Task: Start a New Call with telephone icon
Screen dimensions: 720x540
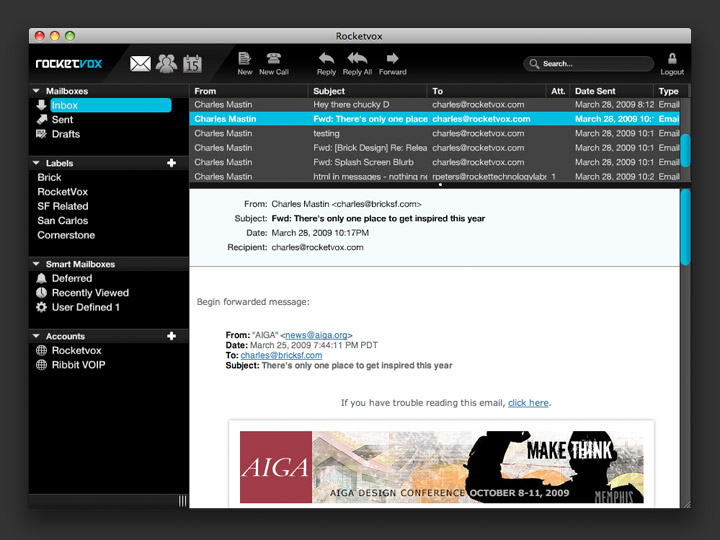Action: point(274,58)
